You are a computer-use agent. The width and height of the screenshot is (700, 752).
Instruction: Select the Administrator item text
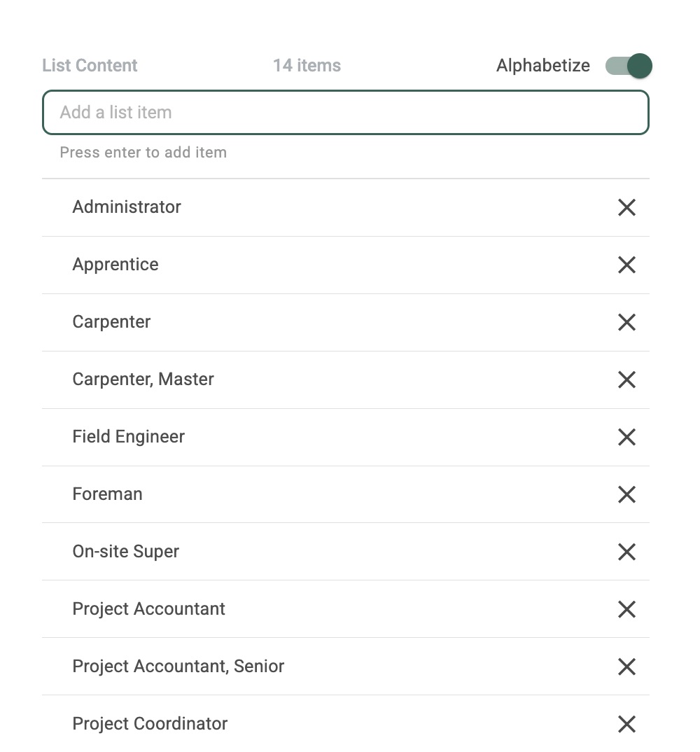[127, 207]
